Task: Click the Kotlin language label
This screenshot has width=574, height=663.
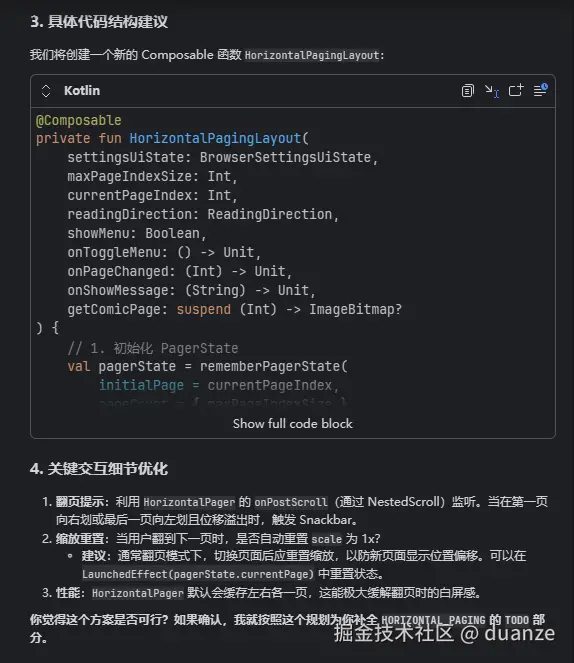Action: [x=82, y=90]
